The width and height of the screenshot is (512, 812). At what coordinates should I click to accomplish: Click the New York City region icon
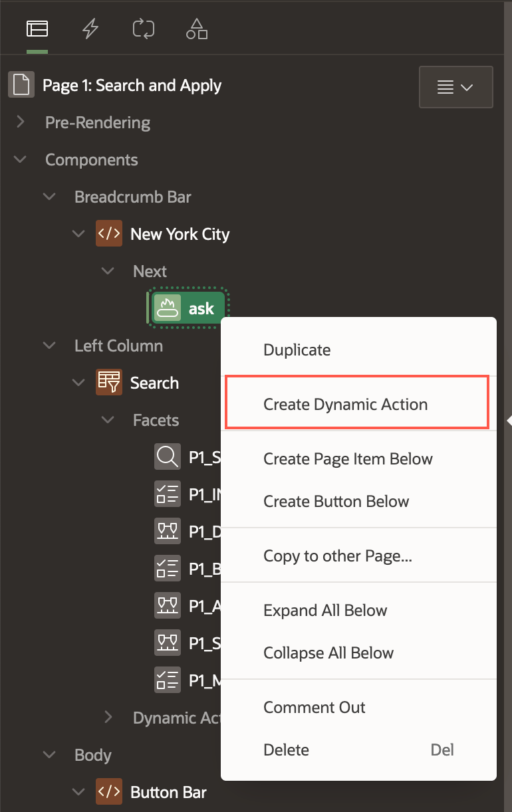[109, 234]
